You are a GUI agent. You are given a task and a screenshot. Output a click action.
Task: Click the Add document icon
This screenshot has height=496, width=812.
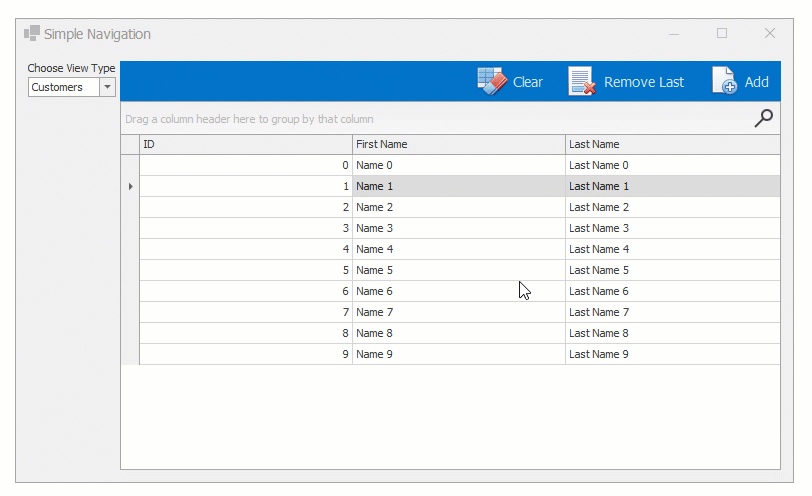pyautogui.click(x=724, y=81)
